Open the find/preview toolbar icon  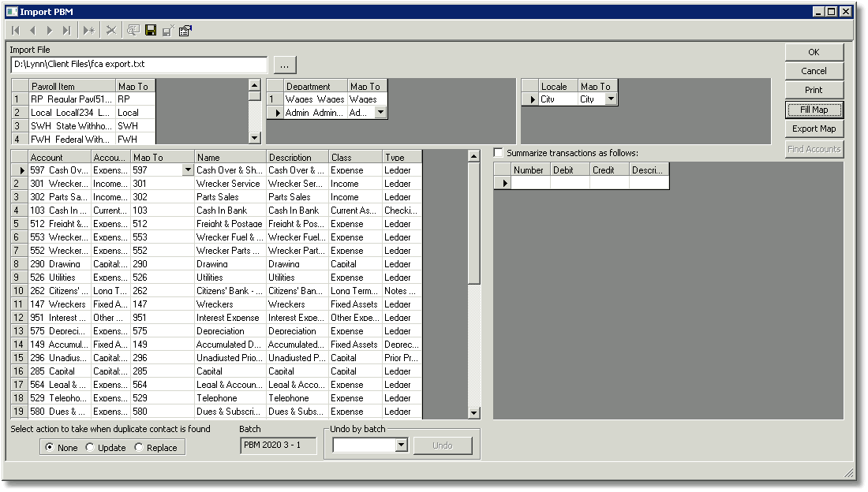point(133,31)
